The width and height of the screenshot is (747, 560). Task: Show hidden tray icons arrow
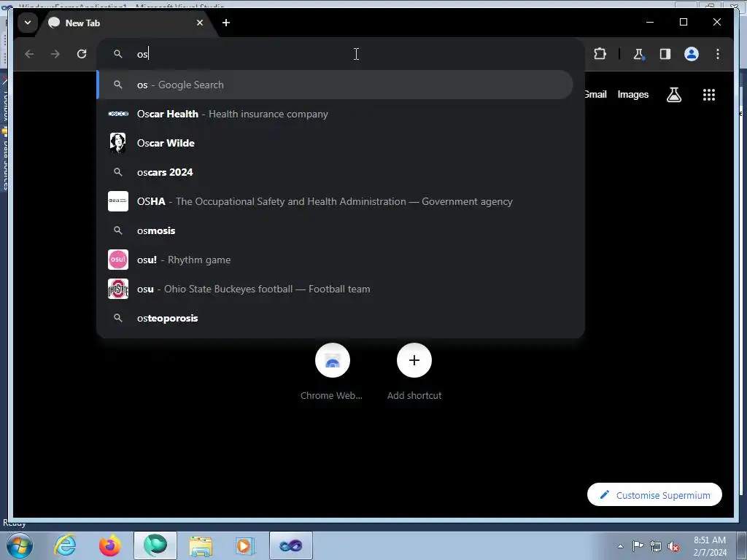[620, 546]
